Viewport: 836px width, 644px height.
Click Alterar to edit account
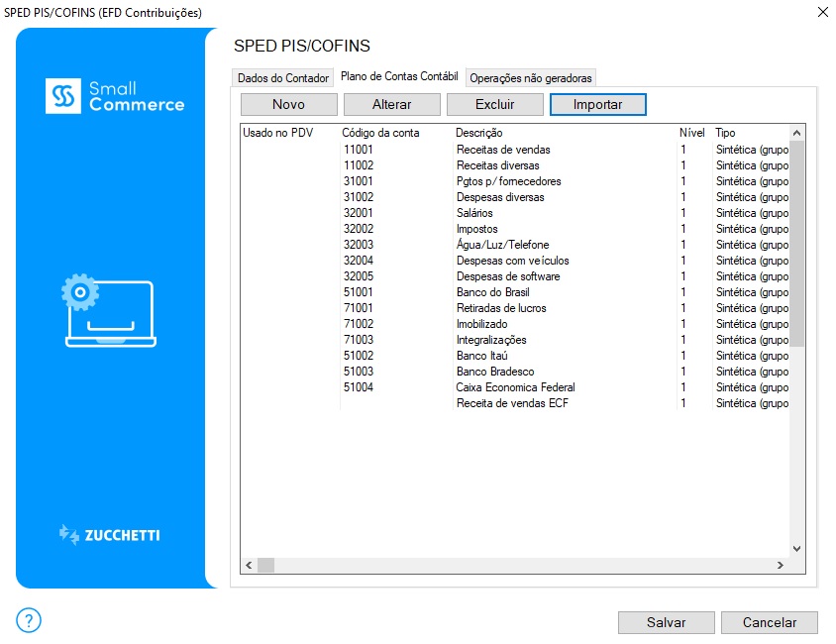(x=391, y=104)
